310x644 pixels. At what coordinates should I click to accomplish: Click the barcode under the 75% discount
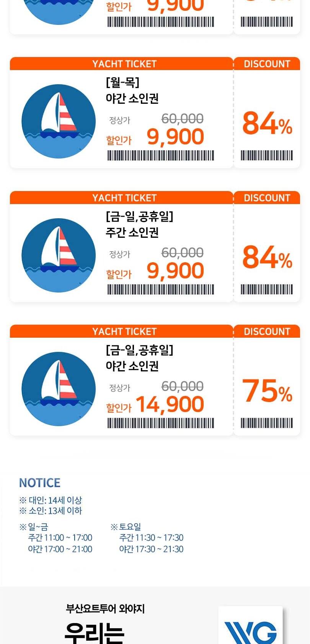[267, 423]
